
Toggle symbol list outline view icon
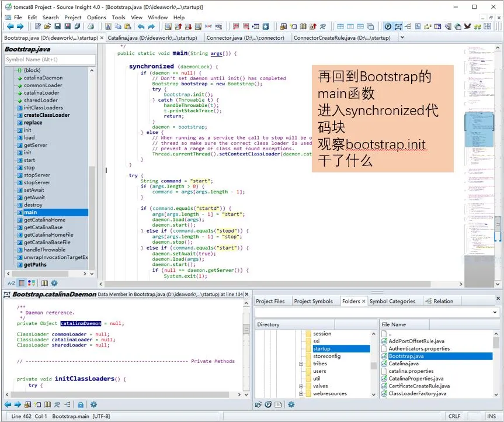click(22, 283)
